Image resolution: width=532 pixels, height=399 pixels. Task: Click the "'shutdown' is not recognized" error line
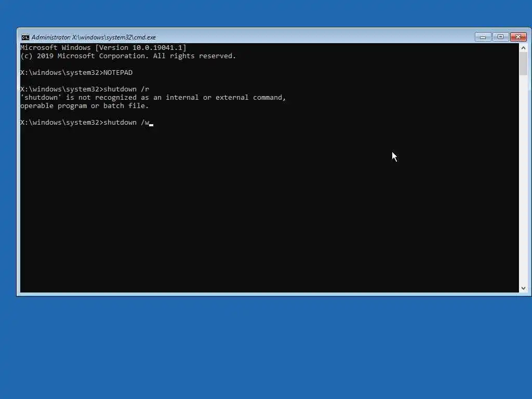153,98
